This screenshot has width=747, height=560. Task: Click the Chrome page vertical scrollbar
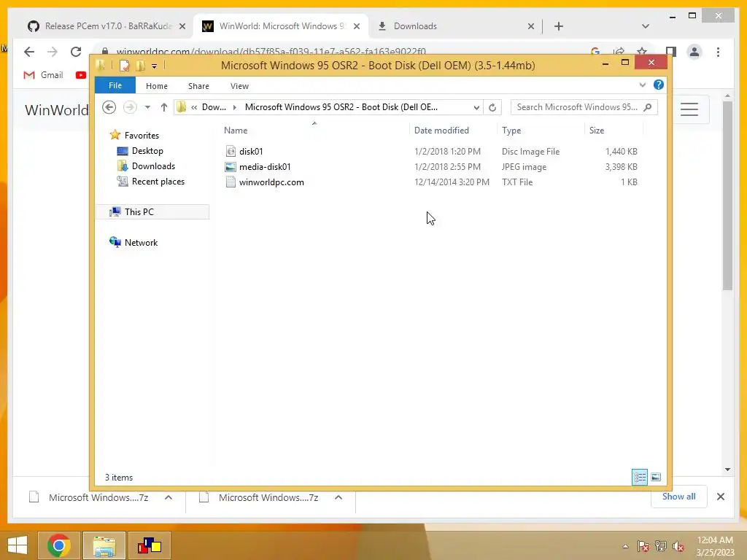click(x=727, y=195)
